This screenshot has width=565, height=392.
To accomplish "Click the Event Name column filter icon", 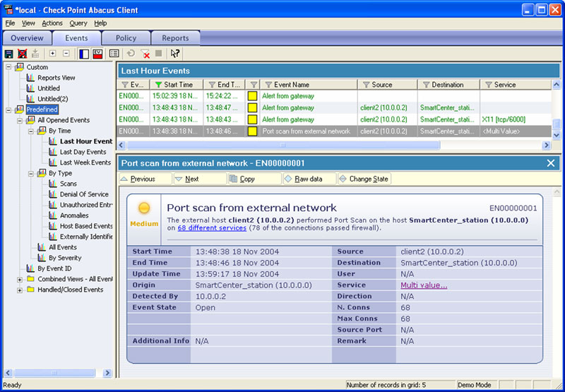I will (x=268, y=85).
